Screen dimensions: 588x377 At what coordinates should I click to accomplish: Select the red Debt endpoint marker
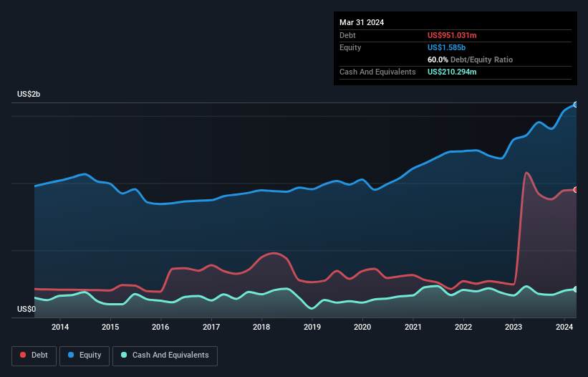point(576,190)
